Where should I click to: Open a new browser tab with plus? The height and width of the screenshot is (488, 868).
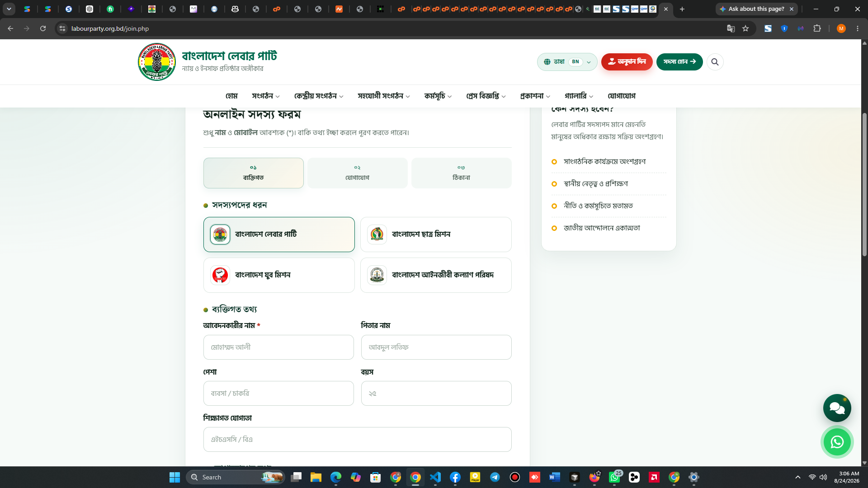pyautogui.click(x=682, y=9)
